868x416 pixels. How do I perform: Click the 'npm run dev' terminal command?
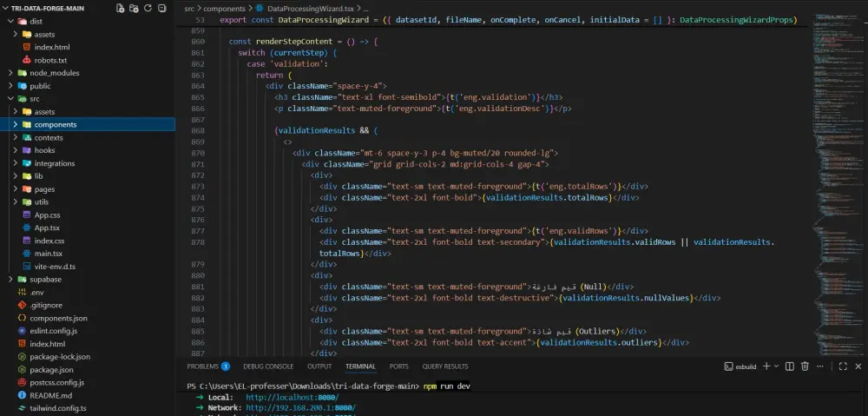(x=447, y=386)
